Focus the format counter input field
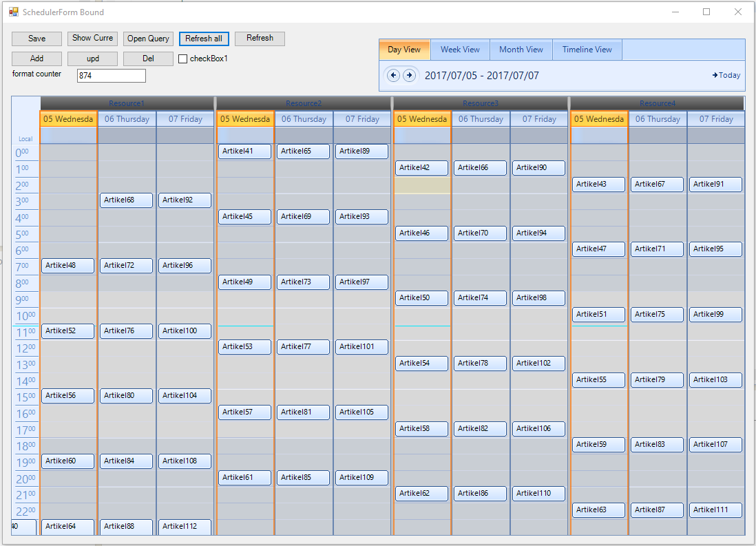Image resolution: width=756 pixels, height=546 pixels. pos(112,76)
